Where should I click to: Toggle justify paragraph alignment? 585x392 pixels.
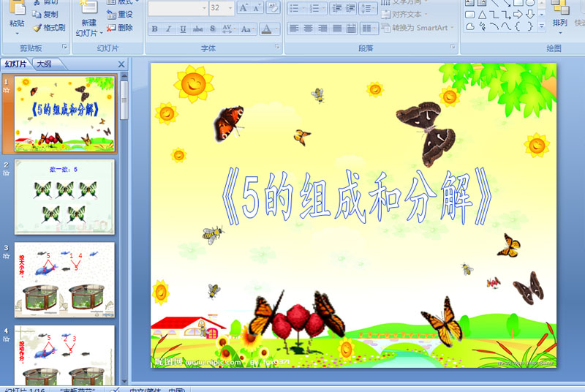pos(337,29)
